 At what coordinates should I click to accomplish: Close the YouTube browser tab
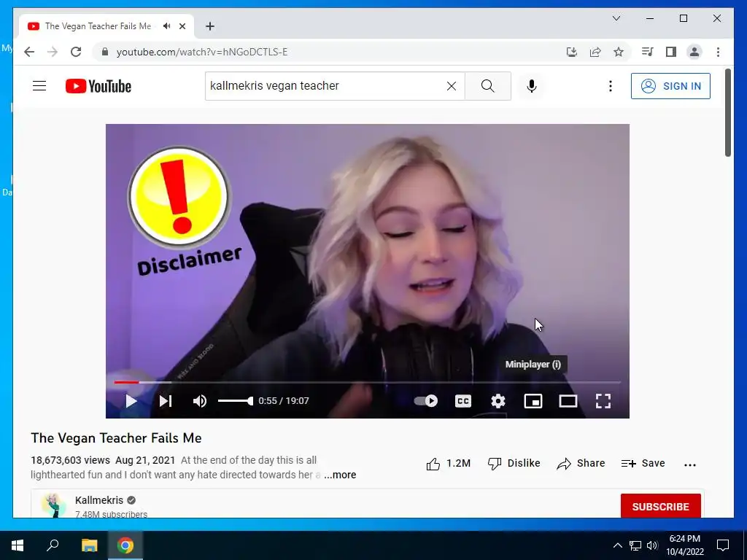182,26
